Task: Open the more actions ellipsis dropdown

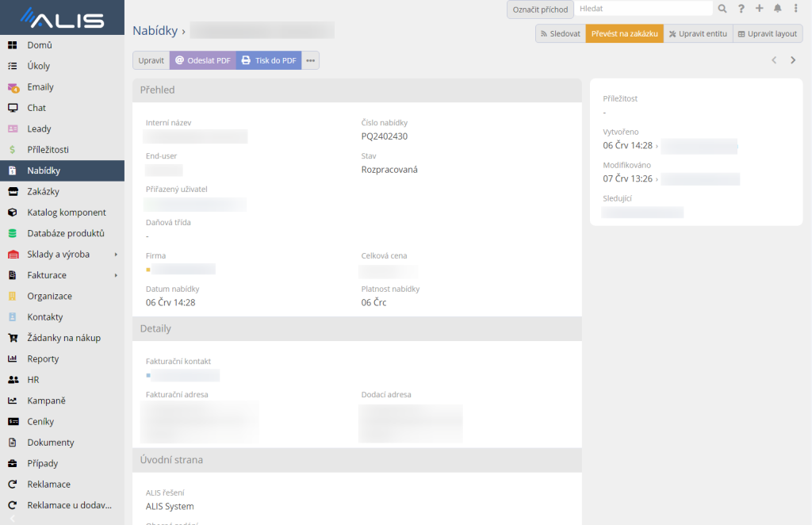Action: pyautogui.click(x=310, y=60)
